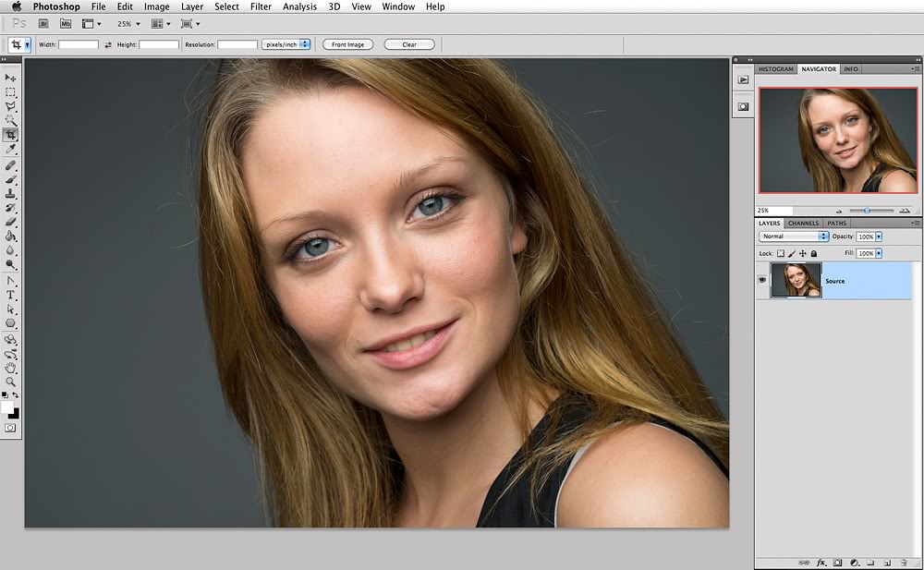Click the Navigator zoom slider
The width and height of the screenshot is (924, 570).
(866, 211)
